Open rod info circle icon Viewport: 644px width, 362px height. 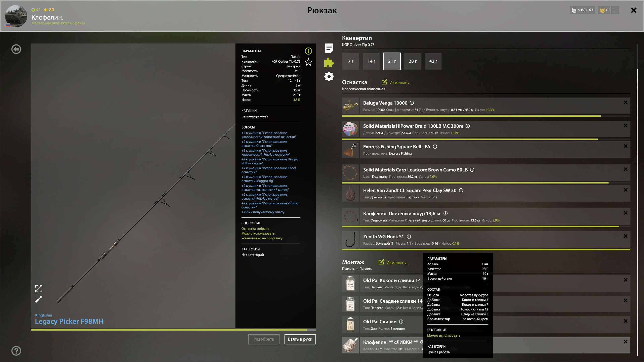(x=308, y=51)
